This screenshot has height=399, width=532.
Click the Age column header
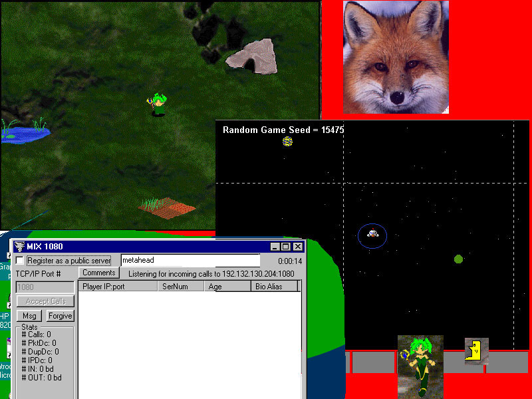tap(227, 287)
